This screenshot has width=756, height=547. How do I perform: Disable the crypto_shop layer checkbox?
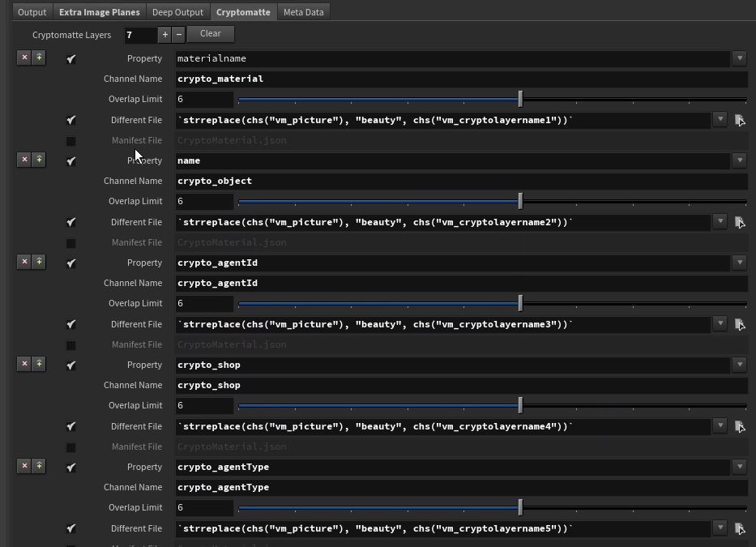coord(70,365)
